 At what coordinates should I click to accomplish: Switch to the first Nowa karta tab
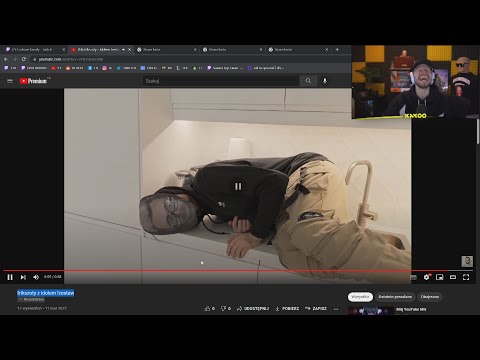coord(166,49)
